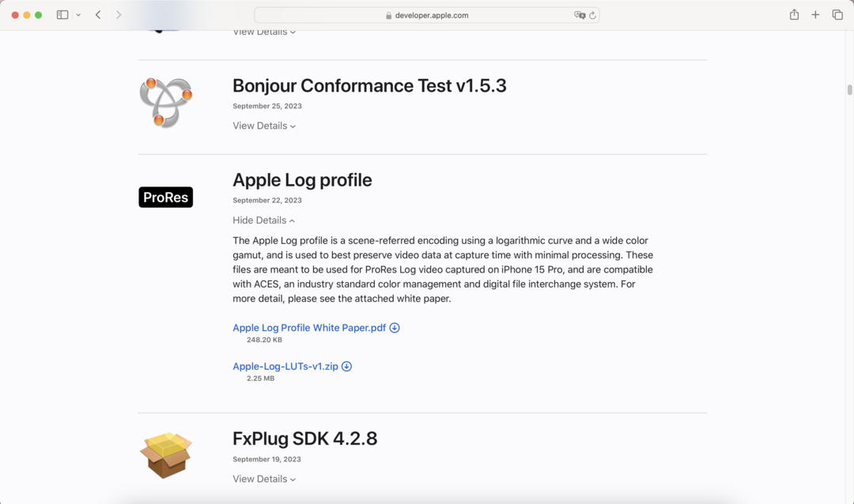Click the Safari sidebar toggle icon
This screenshot has width=854, height=504.
[62, 15]
